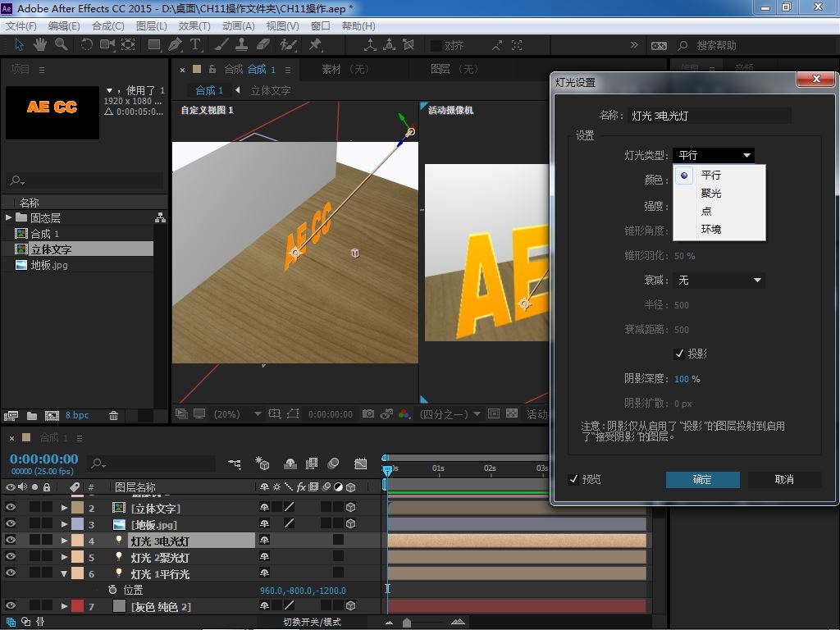Collapse layer 6 灯光 1平行光 properties
Screen dimensions: 840x630
tap(64, 573)
